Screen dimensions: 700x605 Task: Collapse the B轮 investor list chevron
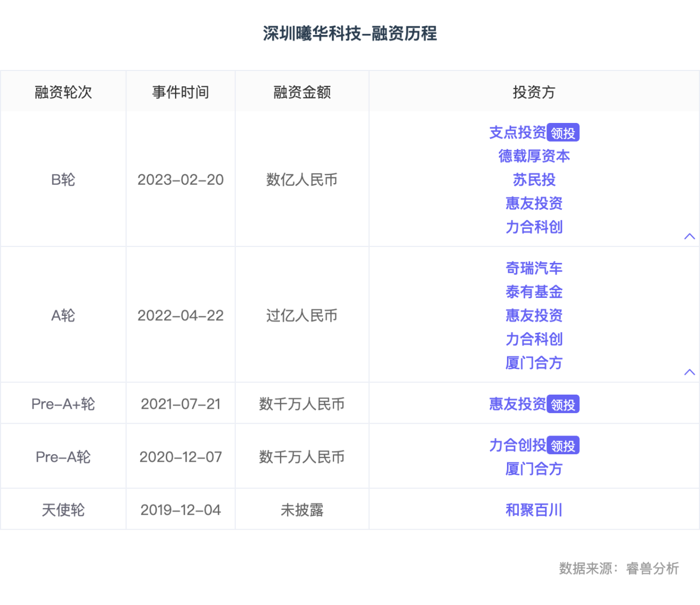pyautogui.click(x=690, y=236)
